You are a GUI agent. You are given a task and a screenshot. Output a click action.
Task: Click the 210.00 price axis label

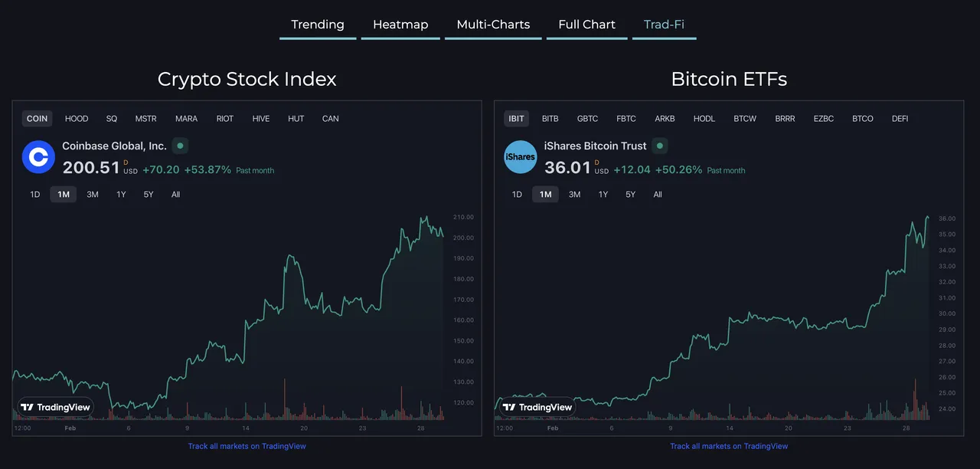tap(464, 218)
